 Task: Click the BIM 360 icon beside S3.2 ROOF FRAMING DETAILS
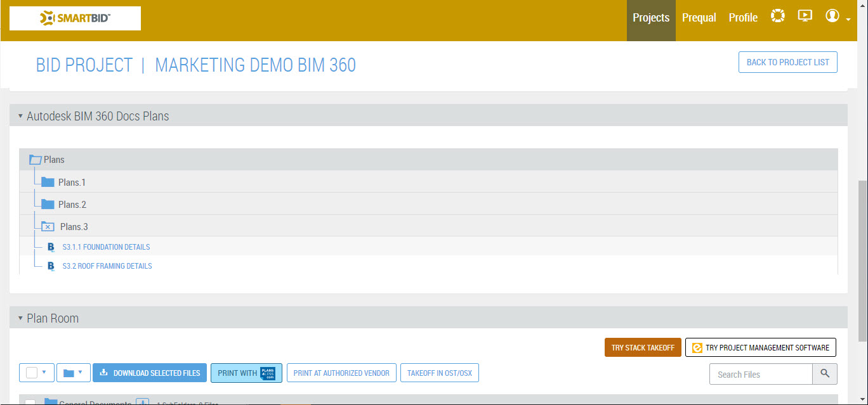click(x=51, y=266)
